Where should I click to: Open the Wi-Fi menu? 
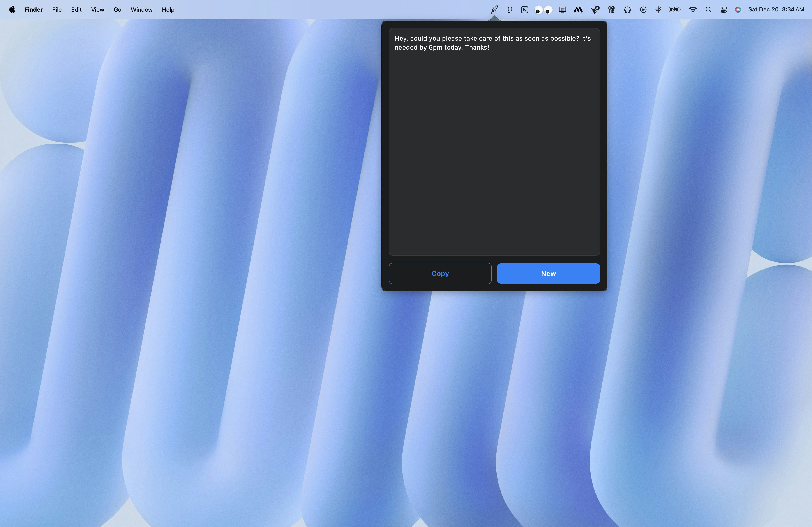click(x=693, y=9)
